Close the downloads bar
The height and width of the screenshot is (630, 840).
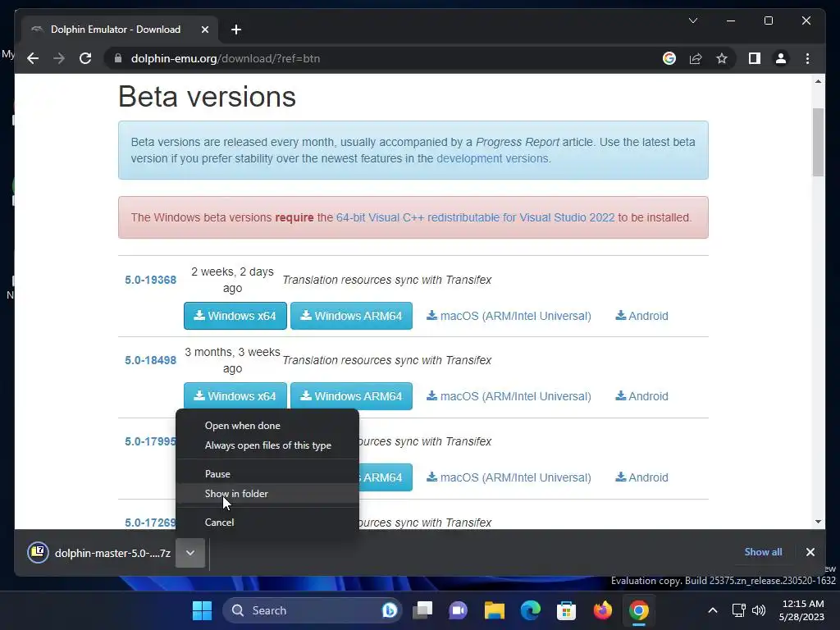coord(810,552)
